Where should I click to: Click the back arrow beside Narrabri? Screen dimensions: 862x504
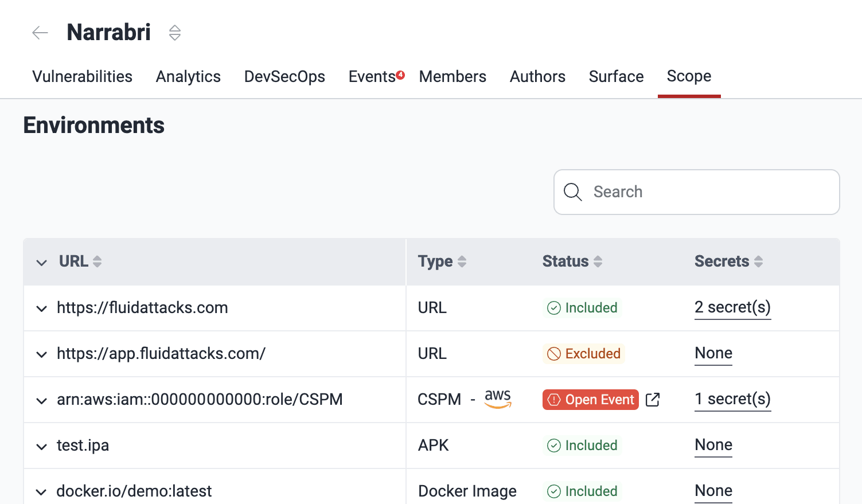pyautogui.click(x=40, y=33)
